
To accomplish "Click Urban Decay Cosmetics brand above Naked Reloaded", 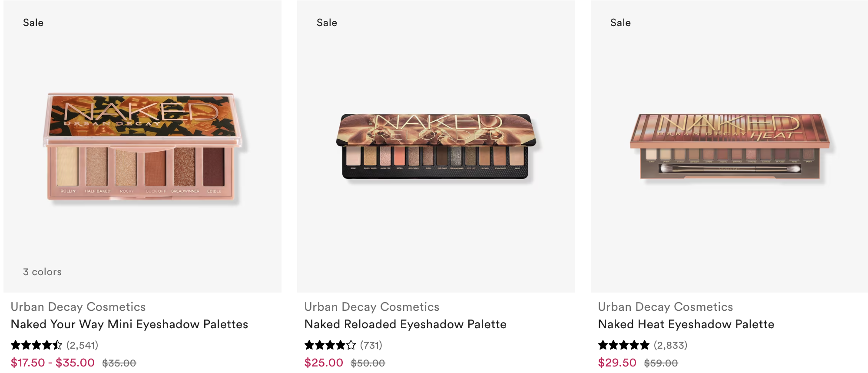I will tap(371, 307).
